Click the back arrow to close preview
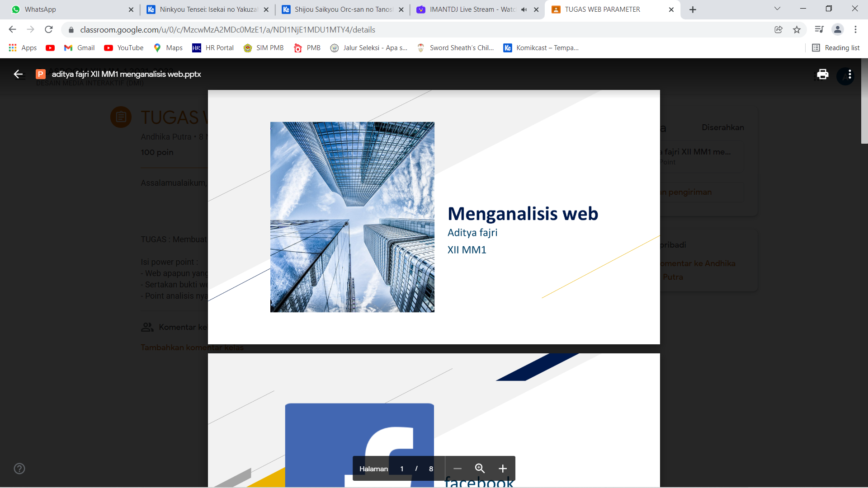Viewport: 868px width, 488px height. [x=18, y=74]
